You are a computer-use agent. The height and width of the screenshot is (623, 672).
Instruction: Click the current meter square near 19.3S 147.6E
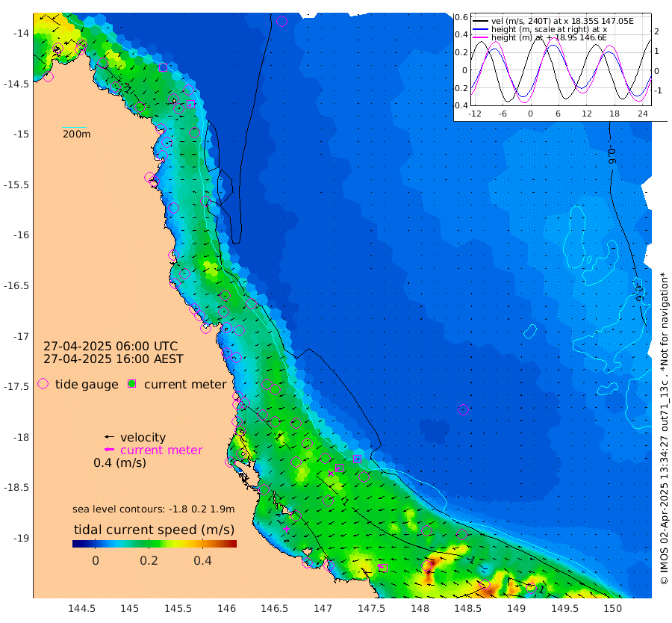[x=384, y=568]
